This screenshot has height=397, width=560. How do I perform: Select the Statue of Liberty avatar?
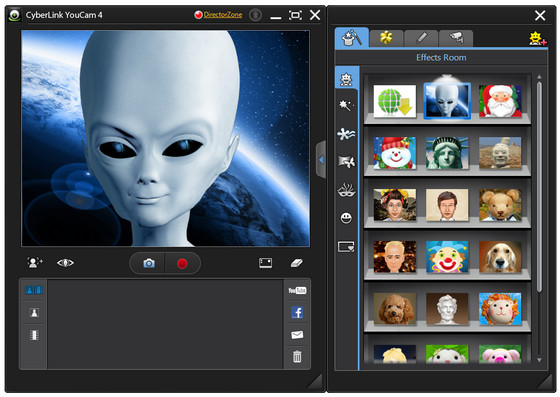pos(447,153)
